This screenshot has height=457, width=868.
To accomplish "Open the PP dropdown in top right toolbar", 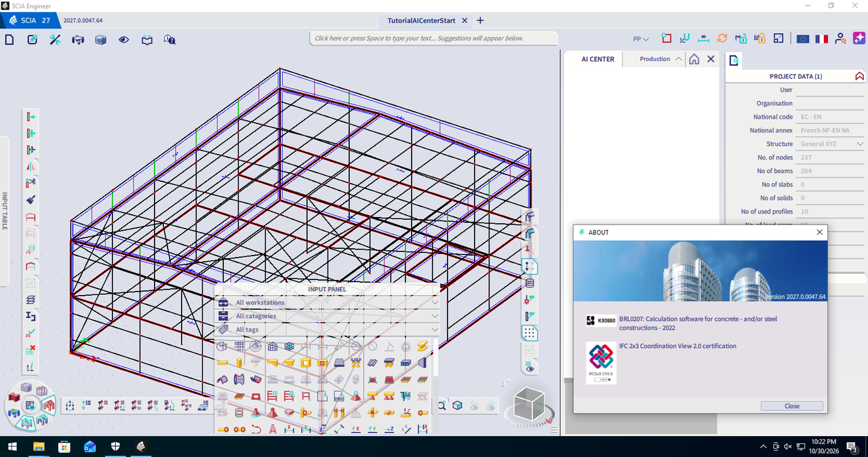I will [x=641, y=39].
